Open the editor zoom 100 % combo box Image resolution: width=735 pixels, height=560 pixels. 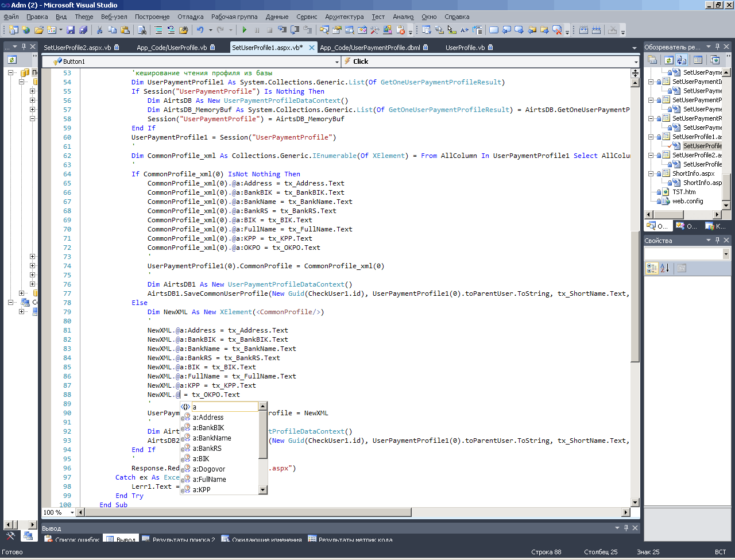(x=72, y=512)
